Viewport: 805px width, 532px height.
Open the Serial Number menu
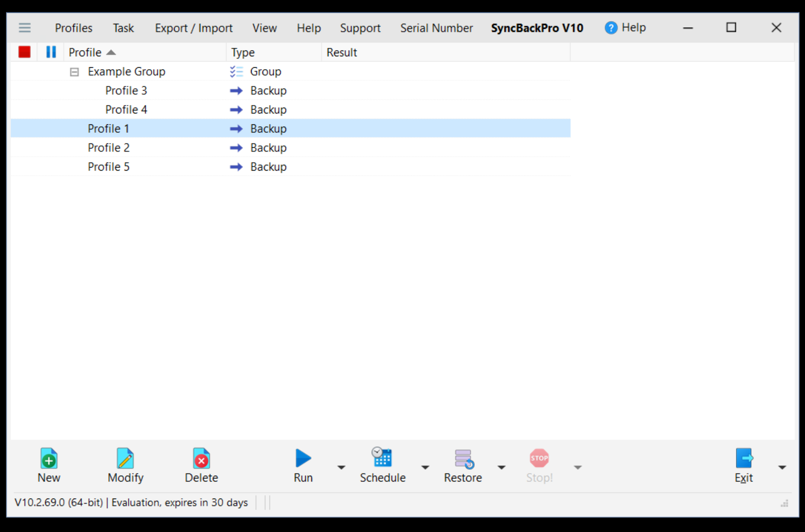tap(436, 28)
